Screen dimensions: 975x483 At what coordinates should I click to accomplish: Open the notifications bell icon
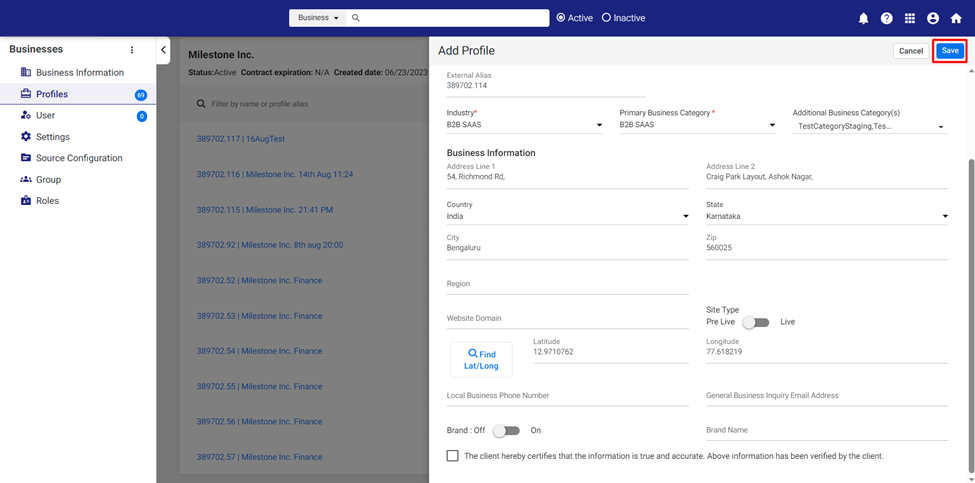point(864,19)
